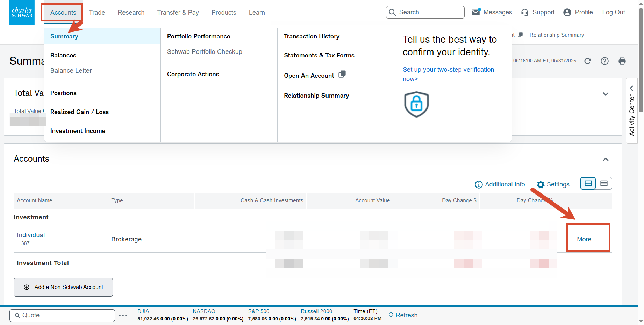Open the ticker bar ellipsis options

click(123, 315)
